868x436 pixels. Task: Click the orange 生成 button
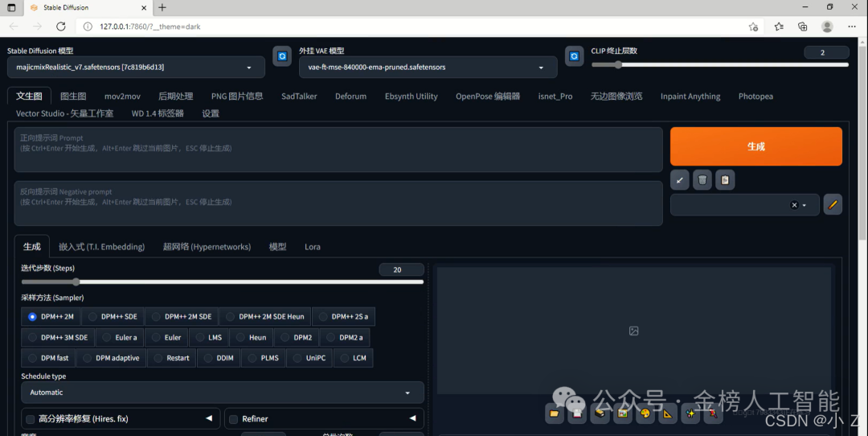coord(756,146)
